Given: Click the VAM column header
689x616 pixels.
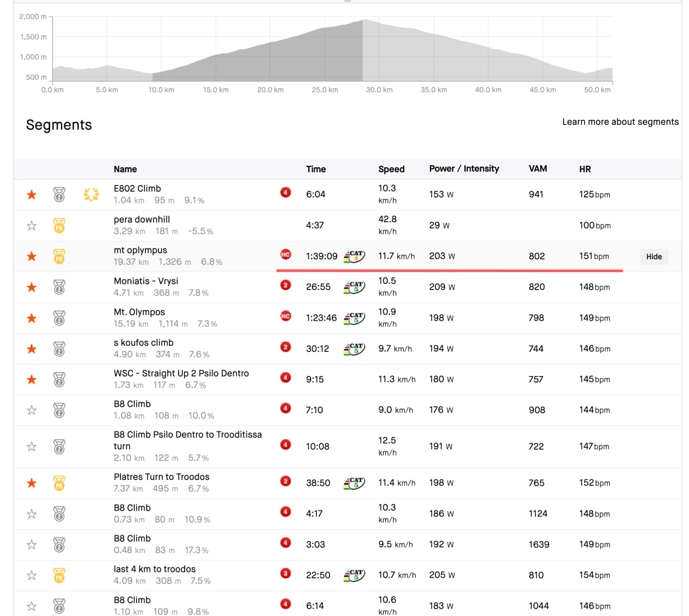Looking at the screenshot, I should (x=538, y=169).
